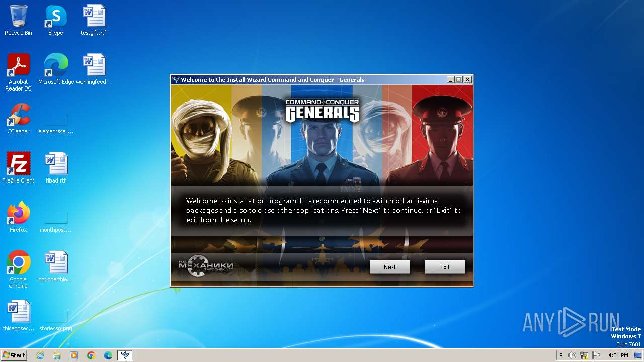Select chicagosec document on desktop
The image size is (644, 362).
coord(18,315)
